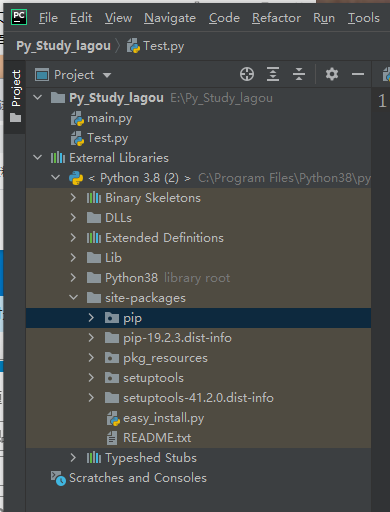Expand the setuptools package chevron
The height and width of the screenshot is (512, 390).
91,378
